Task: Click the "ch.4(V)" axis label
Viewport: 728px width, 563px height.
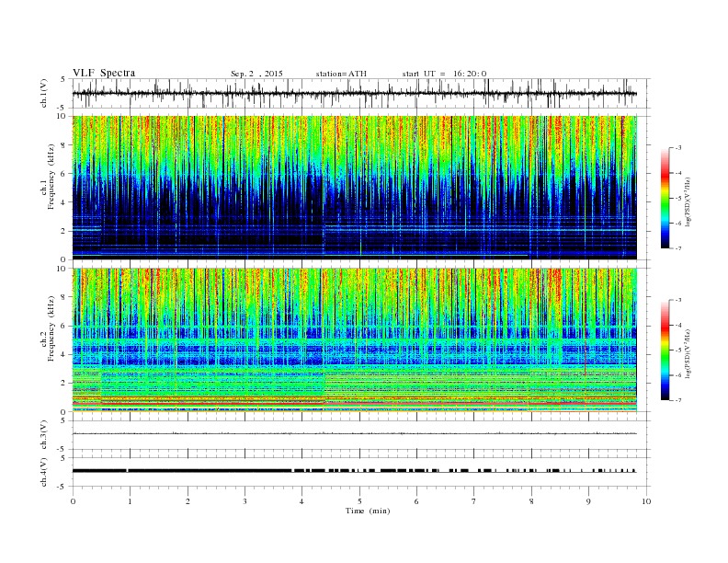Action: (44, 472)
